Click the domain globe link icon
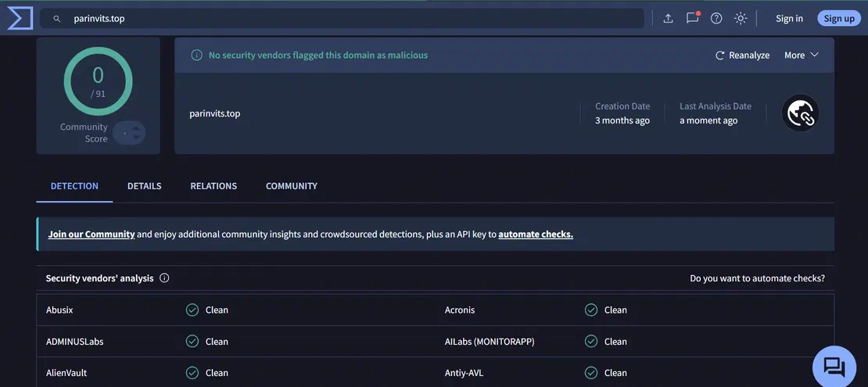The width and height of the screenshot is (868, 387). (800, 113)
